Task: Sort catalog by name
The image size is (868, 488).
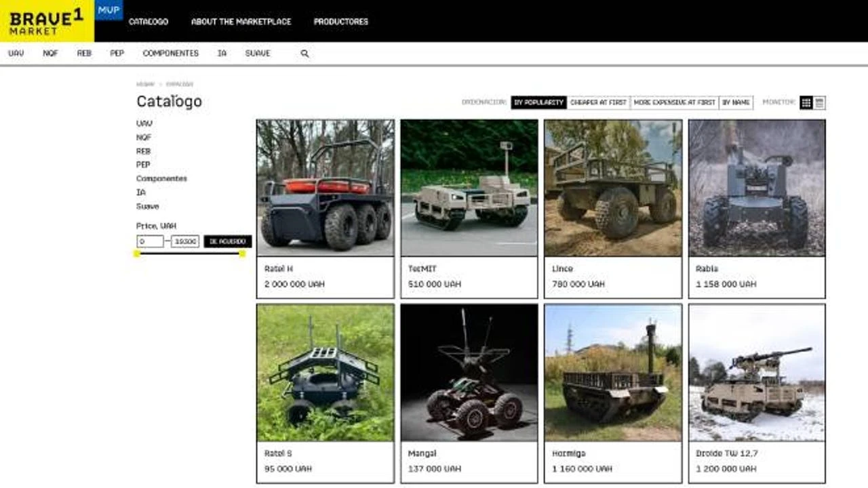Action: (736, 102)
